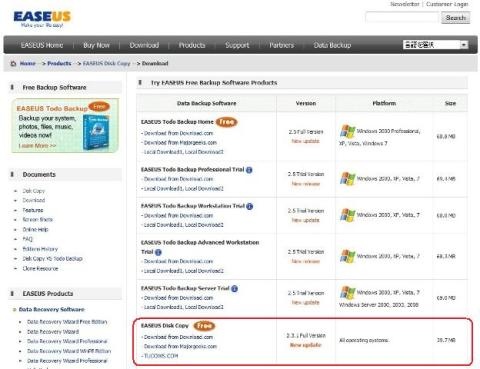
Task: Click the home icon in breadcrumb
Action: [x=13, y=63]
